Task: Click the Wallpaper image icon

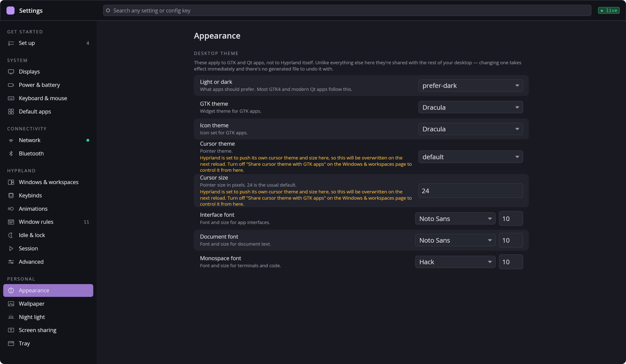Action: (11, 304)
